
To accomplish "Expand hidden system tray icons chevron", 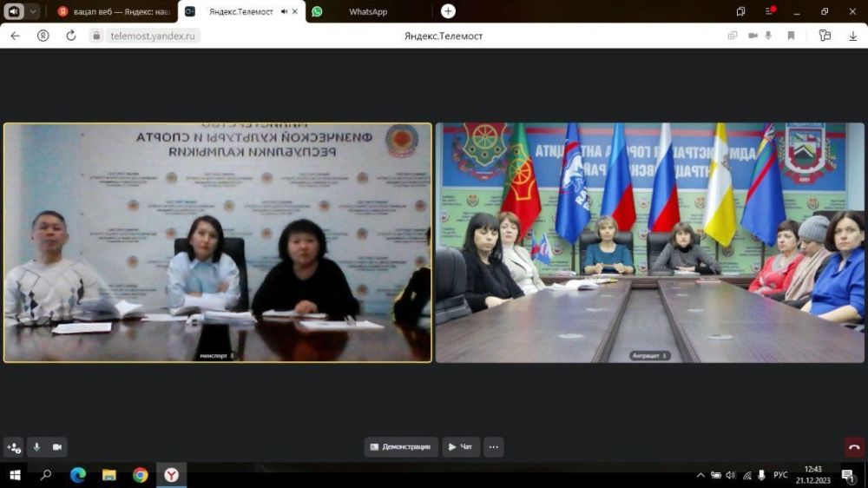I will [x=700, y=475].
